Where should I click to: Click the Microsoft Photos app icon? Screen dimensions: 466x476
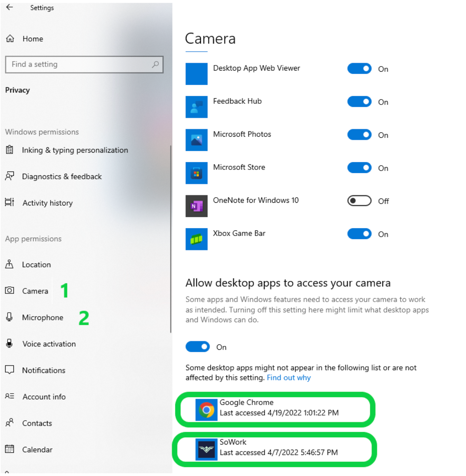[x=196, y=140]
